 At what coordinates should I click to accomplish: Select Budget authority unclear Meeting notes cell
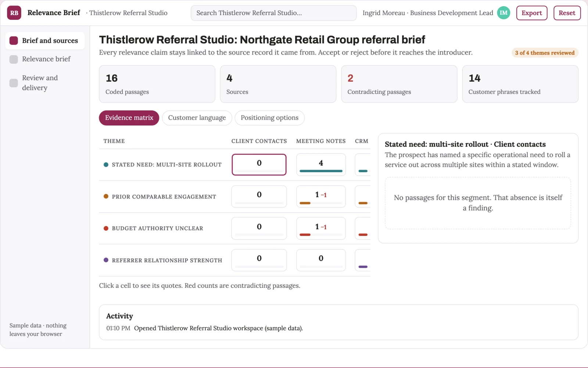321,229
